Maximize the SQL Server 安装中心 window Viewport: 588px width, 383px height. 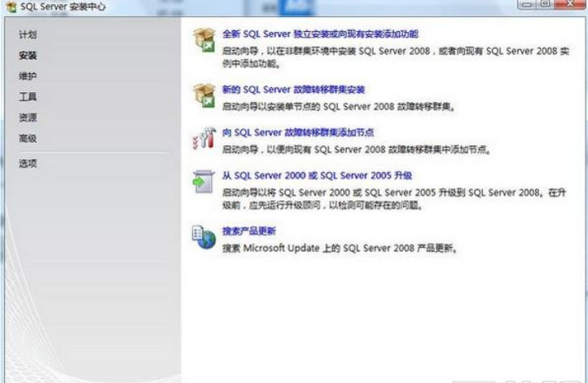tap(545, 4)
